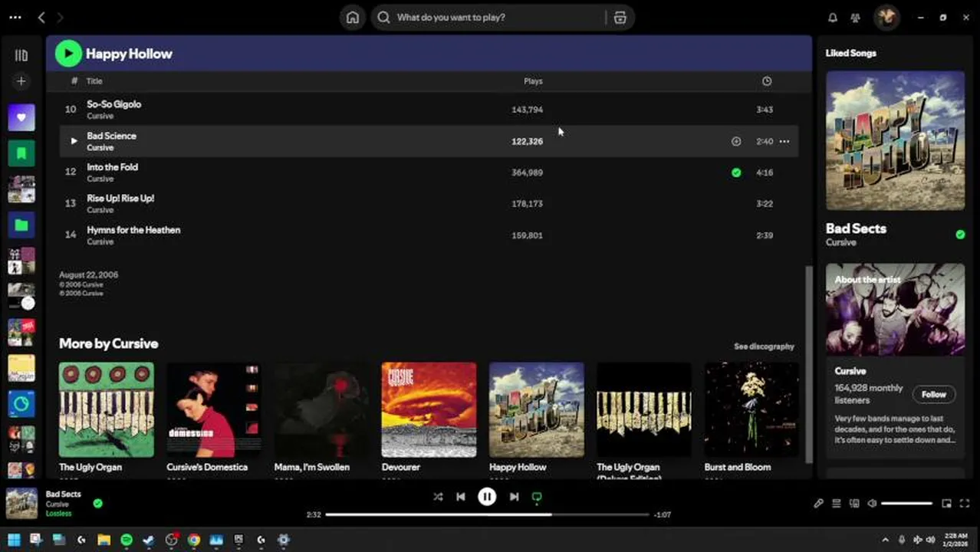Open the large Happy Hollow cover art
980x552 pixels.
[895, 140]
